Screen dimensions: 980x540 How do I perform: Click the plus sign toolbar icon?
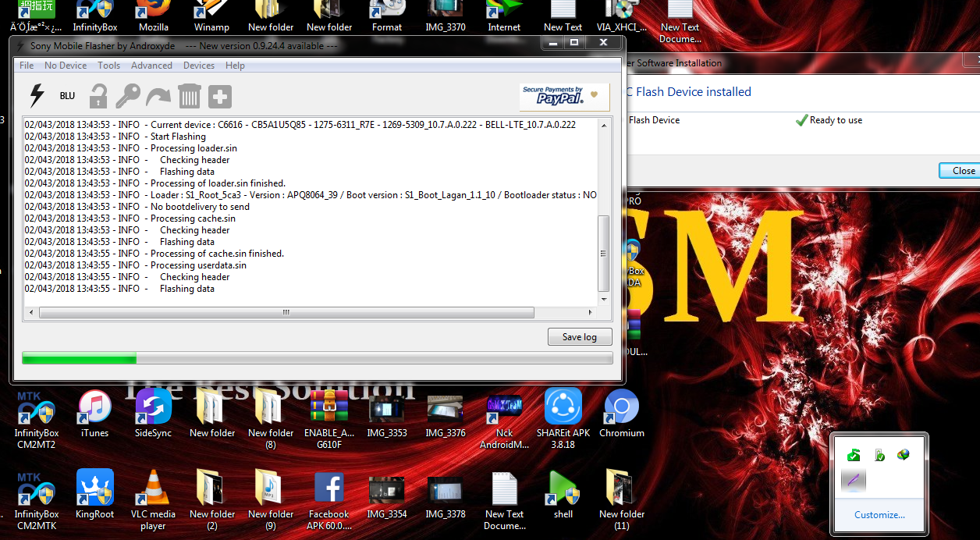coord(220,97)
